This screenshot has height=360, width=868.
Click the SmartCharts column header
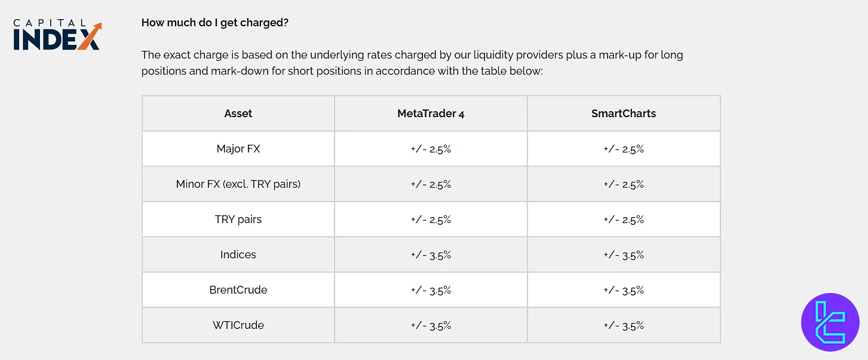[624, 114]
